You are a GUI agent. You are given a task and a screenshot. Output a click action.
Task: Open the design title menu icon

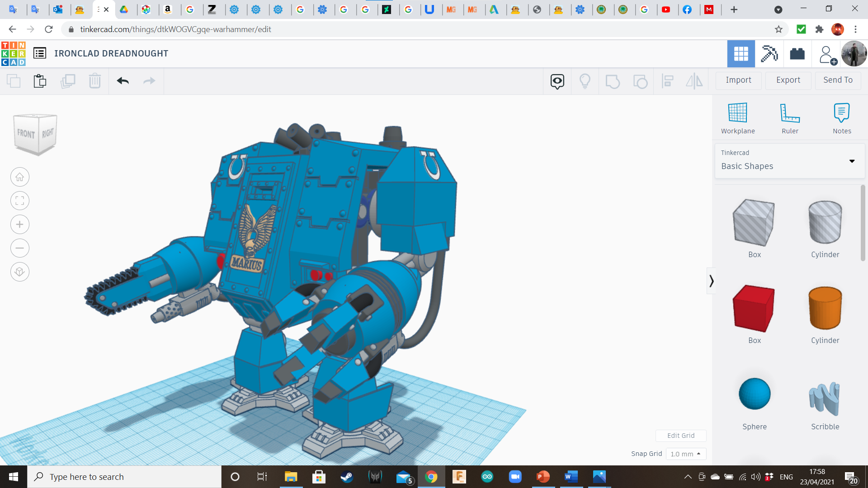tap(40, 53)
